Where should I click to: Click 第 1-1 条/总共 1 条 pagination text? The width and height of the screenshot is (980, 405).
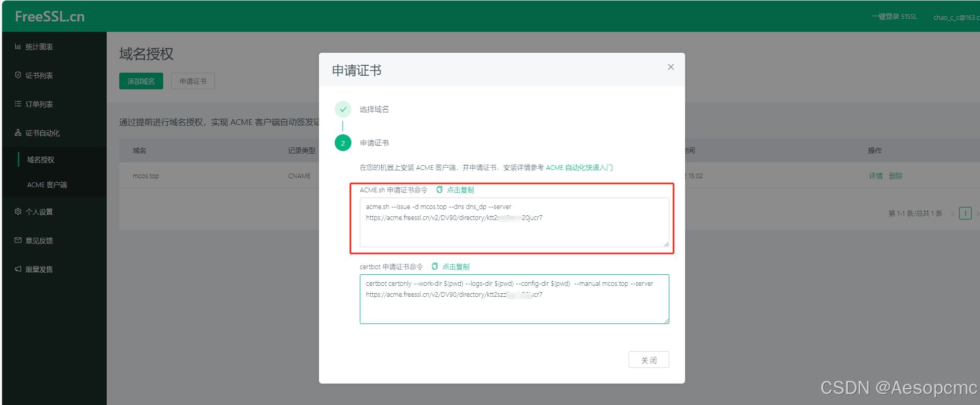(x=915, y=213)
